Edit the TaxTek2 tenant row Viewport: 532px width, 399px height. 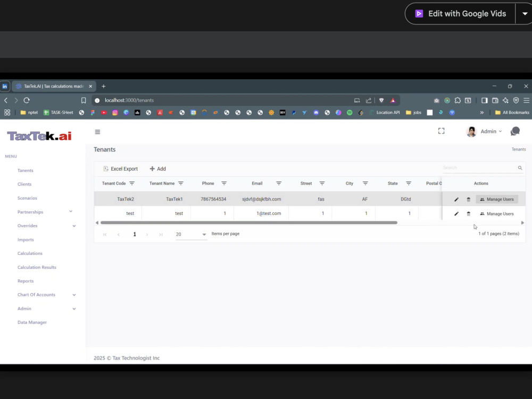pos(456,199)
